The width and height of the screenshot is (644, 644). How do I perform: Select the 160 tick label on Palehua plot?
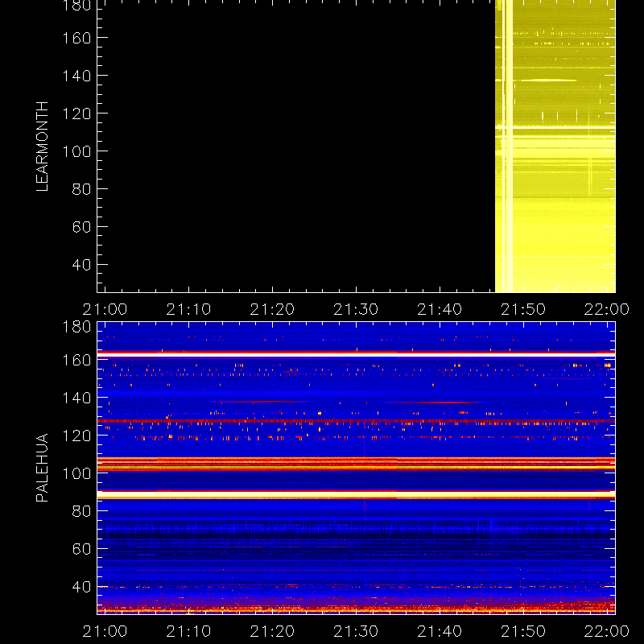point(76,360)
